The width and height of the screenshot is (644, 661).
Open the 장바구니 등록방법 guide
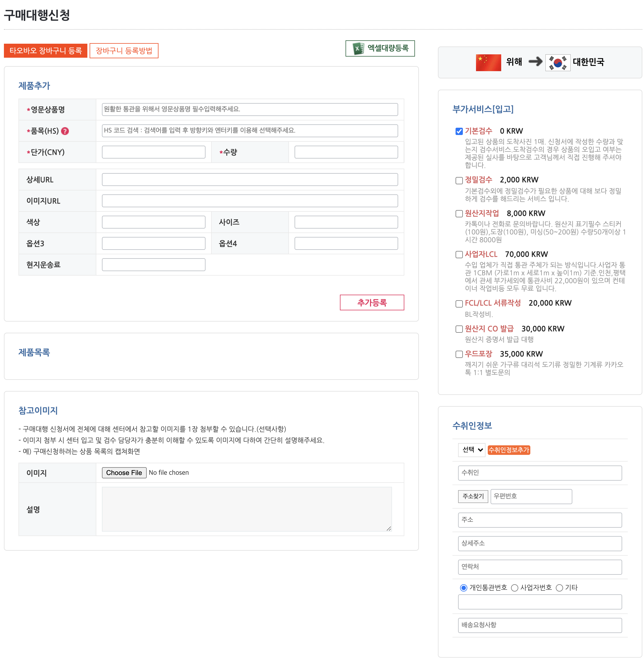coord(124,51)
